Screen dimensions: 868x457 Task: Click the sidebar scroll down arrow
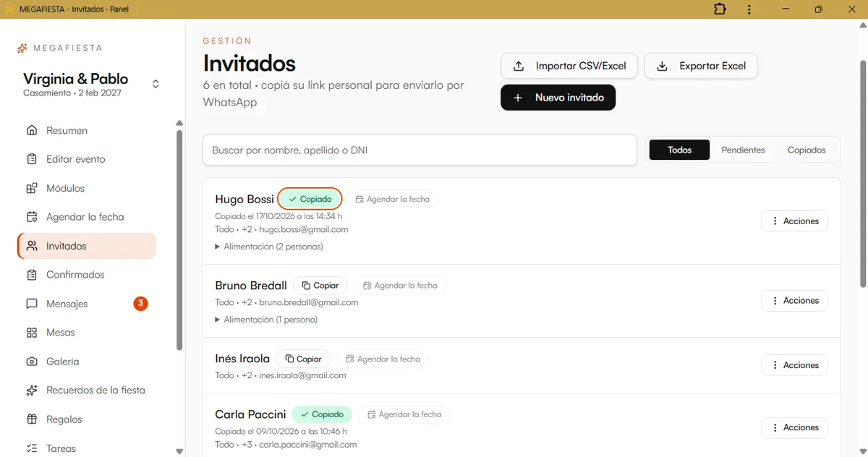(179, 451)
